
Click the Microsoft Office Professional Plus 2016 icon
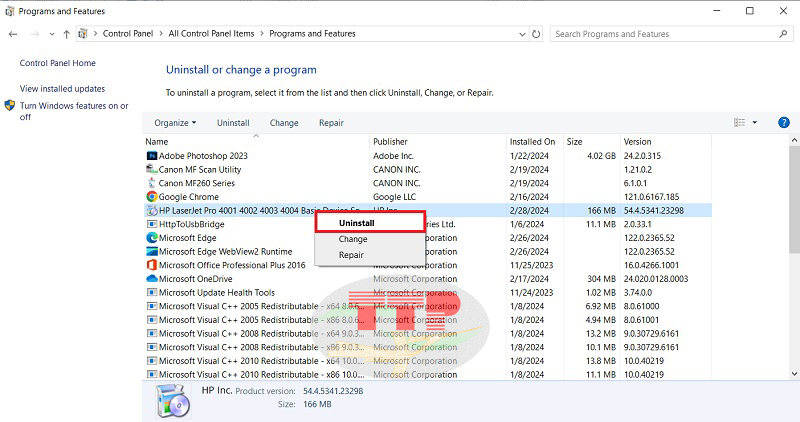click(152, 265)
